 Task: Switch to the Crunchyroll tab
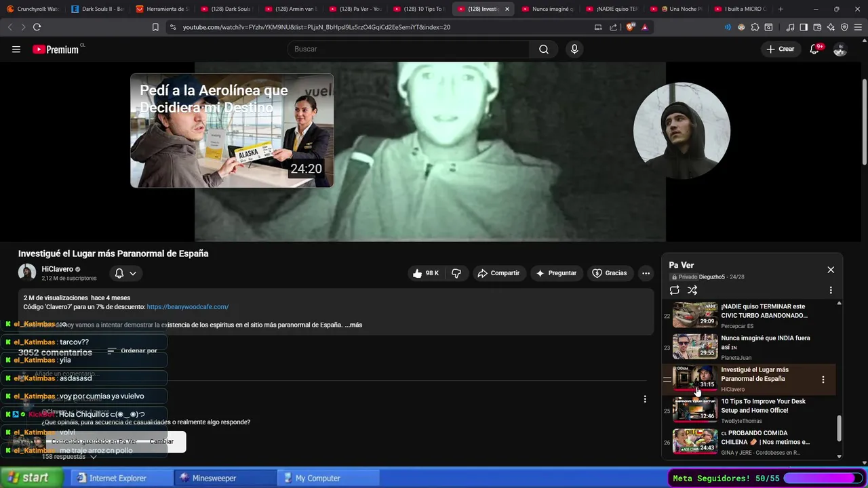[32, 9]
